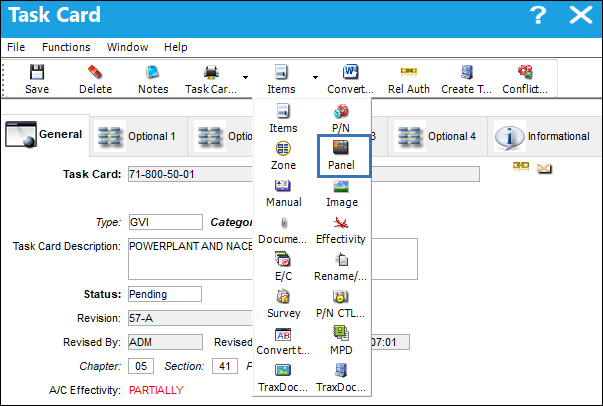Select P/N in the dropdown menu
603x406 pixels.
(x=341, y=118)
